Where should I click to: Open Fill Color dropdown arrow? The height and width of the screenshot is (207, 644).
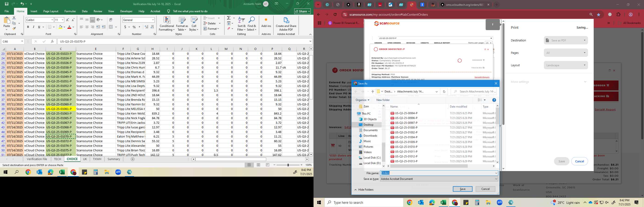64,27
